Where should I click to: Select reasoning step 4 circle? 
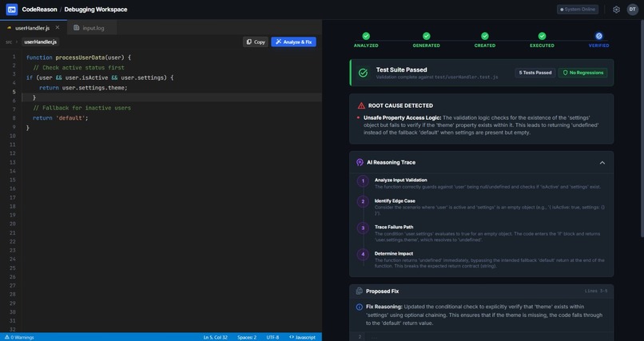click(x=363, y=255)
